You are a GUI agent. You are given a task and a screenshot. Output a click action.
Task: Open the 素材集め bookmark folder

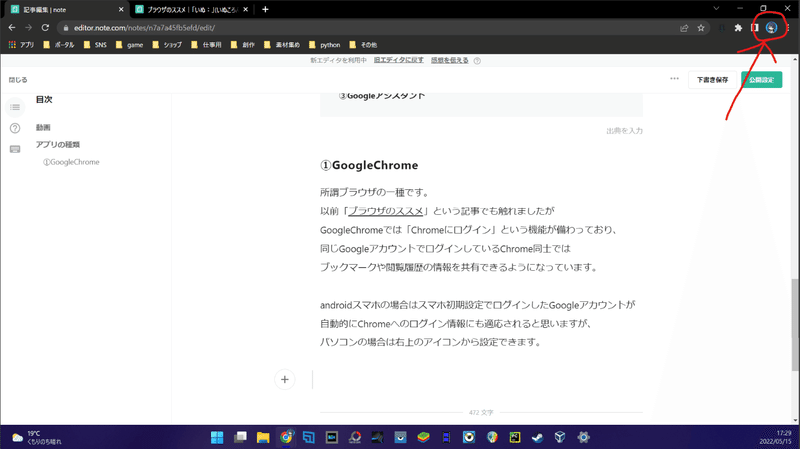(282, 45)
